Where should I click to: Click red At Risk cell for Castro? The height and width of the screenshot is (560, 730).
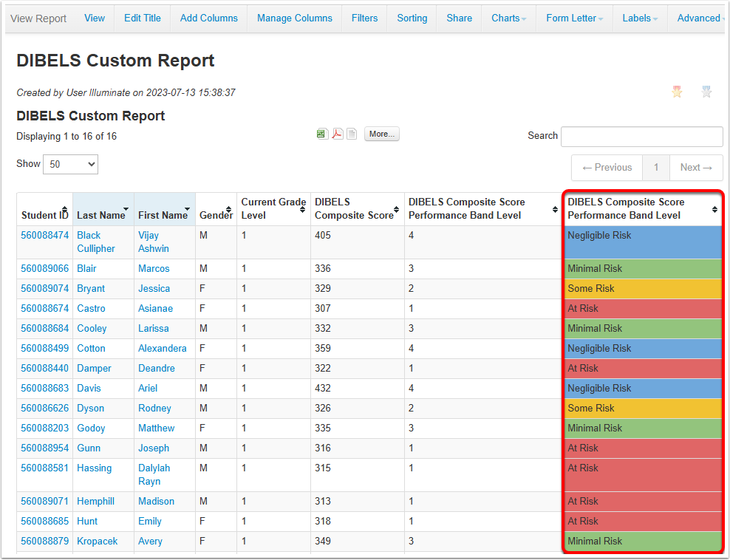click(x=643, y=309)
